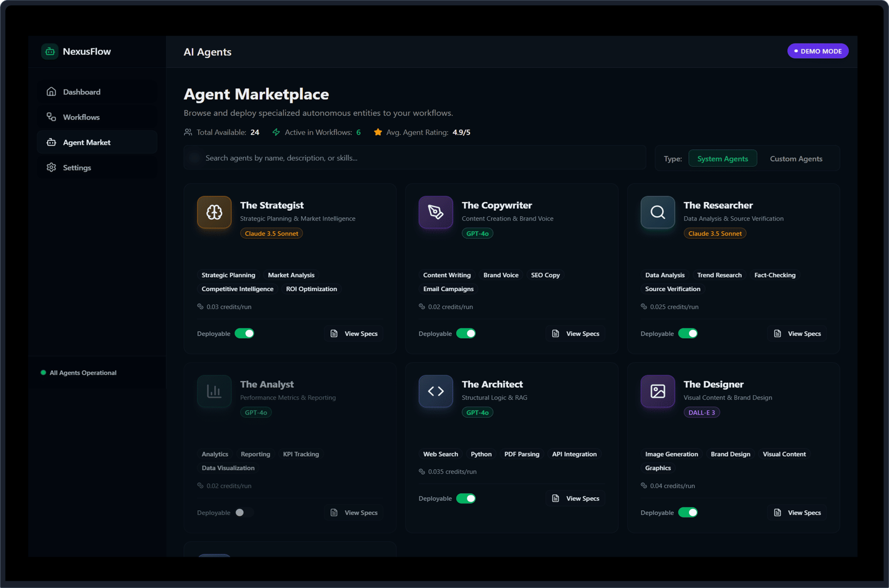Select the System Agents filter tab
The image size is (889, 588).
(x=722, y=159)
